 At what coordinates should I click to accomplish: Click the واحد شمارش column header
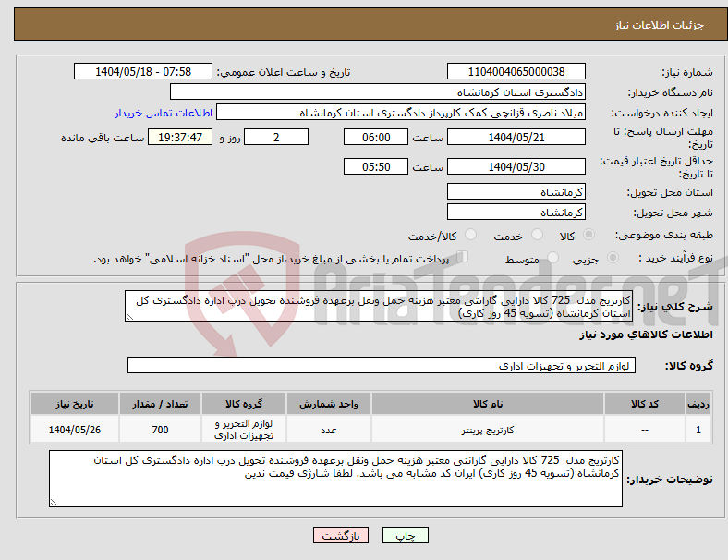(329, 404)
